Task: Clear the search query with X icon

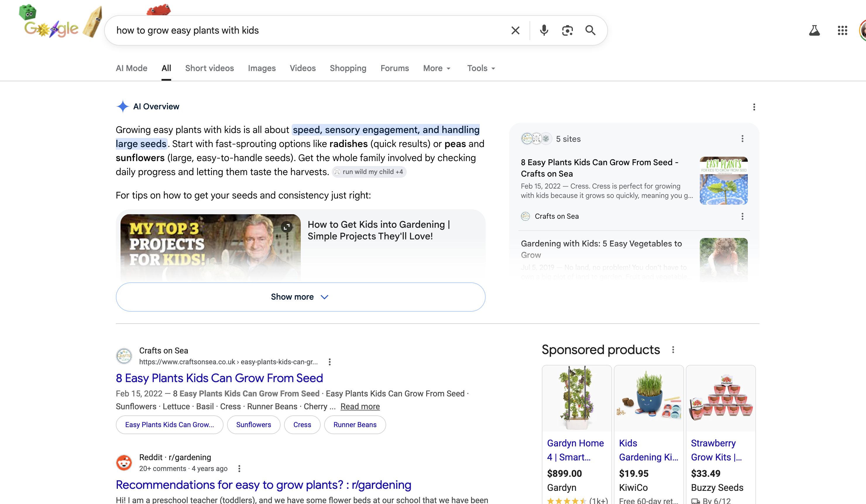Action: pos(515,30)
